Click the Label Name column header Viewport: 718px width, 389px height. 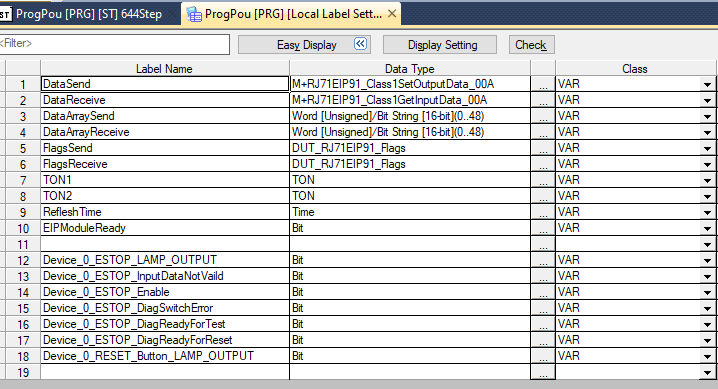pos(164,69)
